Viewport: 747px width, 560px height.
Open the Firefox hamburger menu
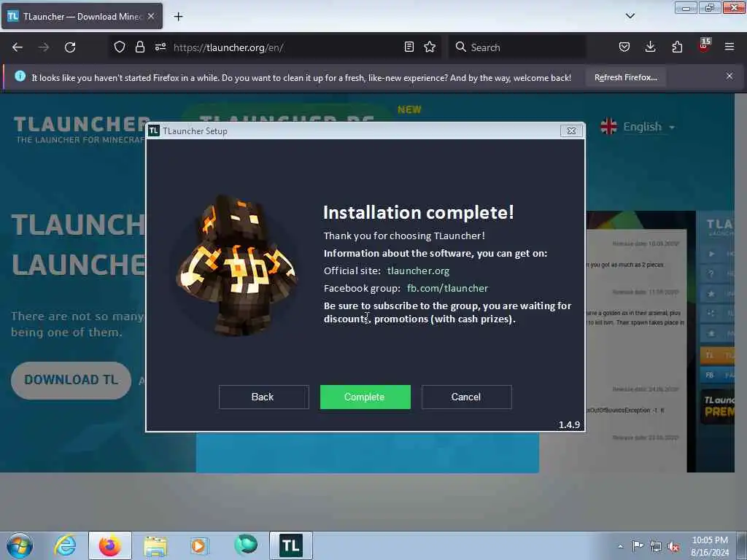(x=729, y=47)
